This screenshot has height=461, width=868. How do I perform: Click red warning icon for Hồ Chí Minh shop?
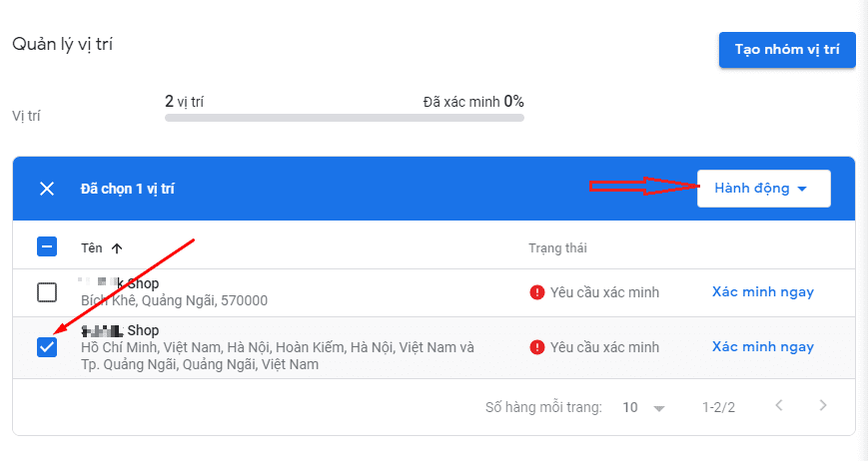(x=536, y=347)
